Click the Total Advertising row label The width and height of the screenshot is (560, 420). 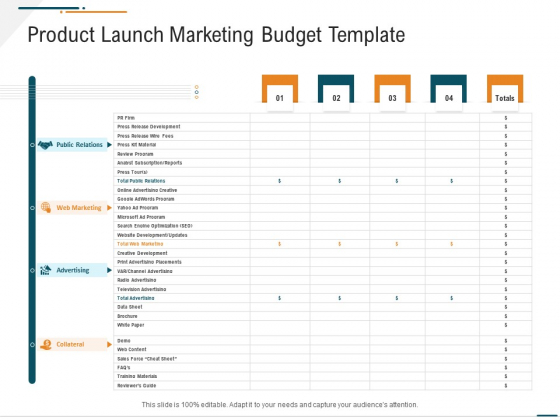(136, 298)
